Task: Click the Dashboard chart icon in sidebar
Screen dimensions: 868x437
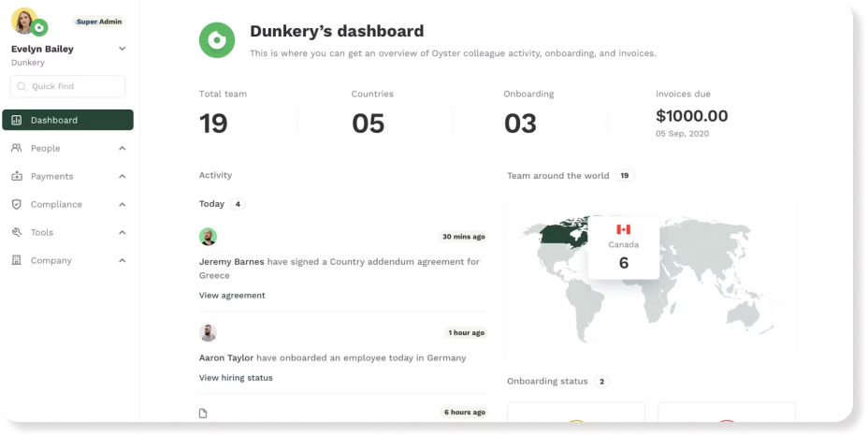Action: pyautogui.click(x=17, y=120)
